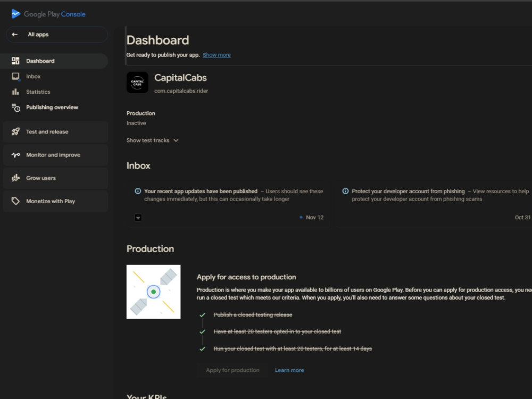The height and width of the screenshot is (399, 532).
Task: Expand Show test tracks chevron
Action: [176, 140]
